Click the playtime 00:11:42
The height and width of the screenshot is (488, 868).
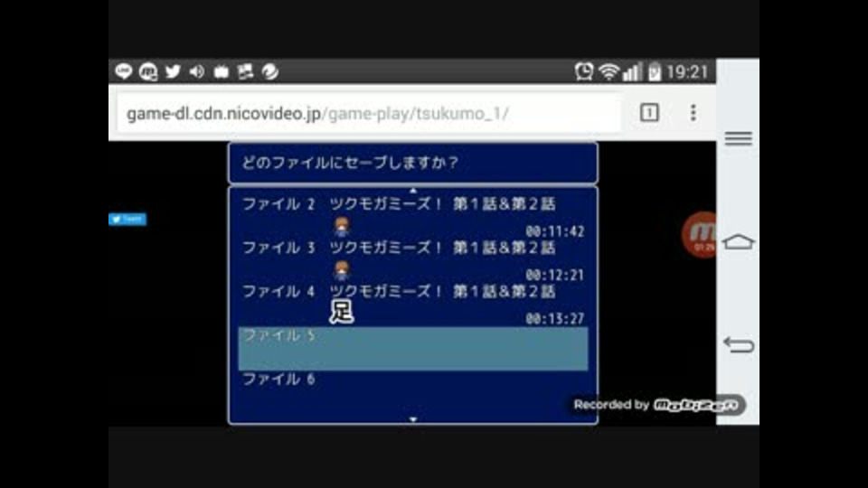click(x=554, y=230)
